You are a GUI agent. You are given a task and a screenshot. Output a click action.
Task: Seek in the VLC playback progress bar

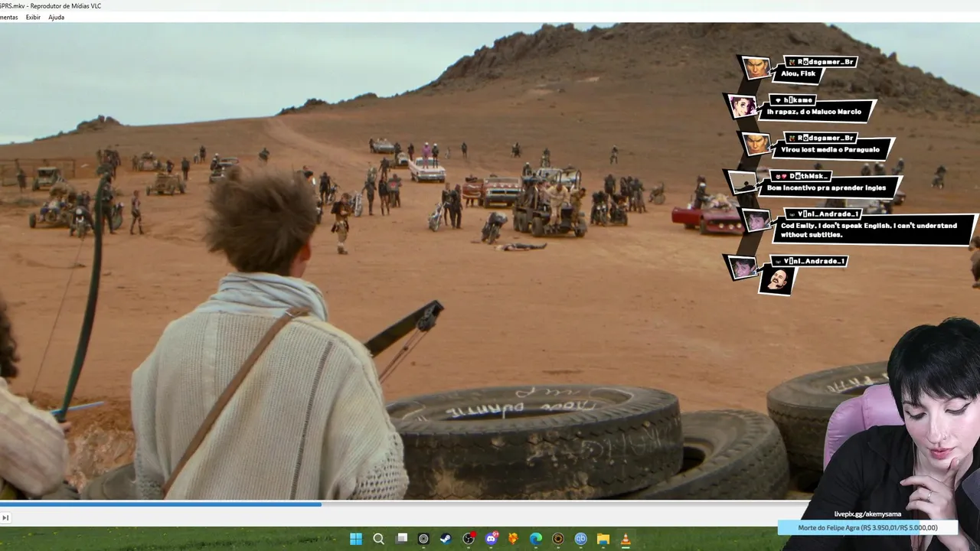(406, 504)
